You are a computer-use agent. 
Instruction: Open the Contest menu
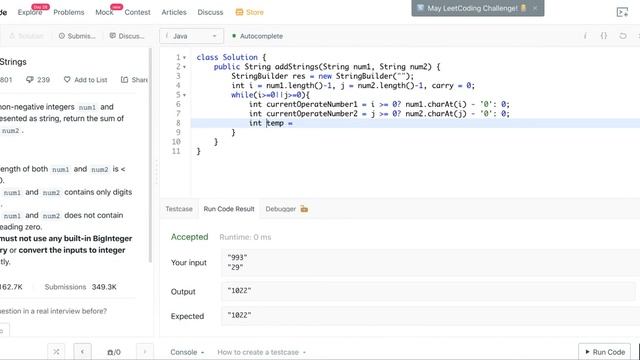pyautogui.click(x=138, y=12)
